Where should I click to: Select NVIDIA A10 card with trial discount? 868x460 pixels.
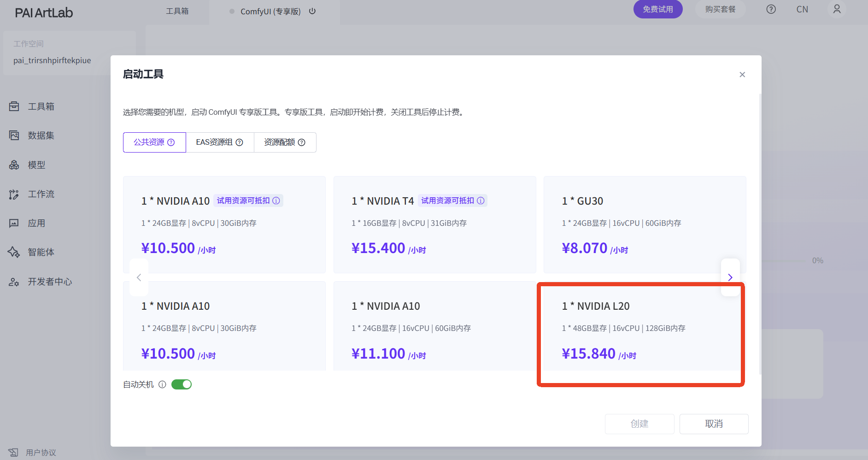pyautogui.click(x=224, y=224)
